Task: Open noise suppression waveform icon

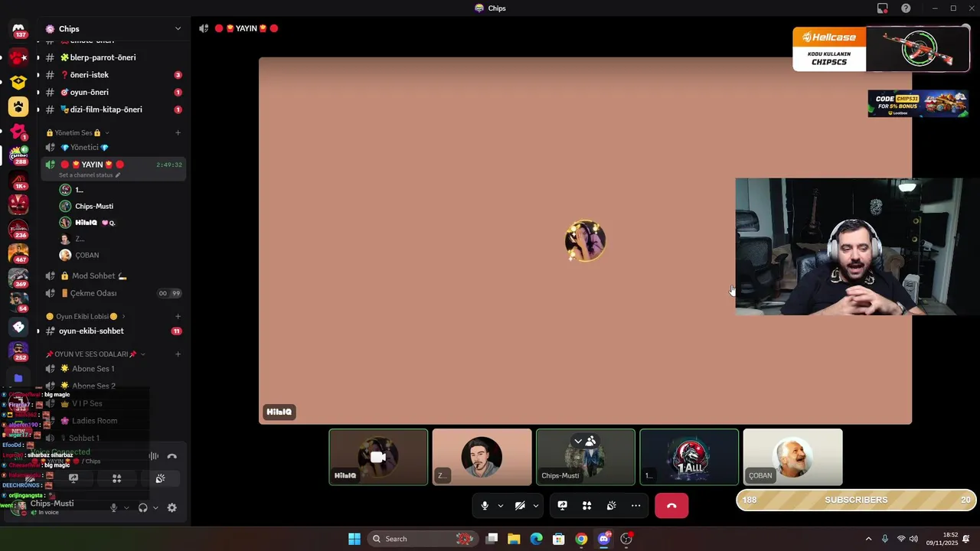Action: coord(154,456)
